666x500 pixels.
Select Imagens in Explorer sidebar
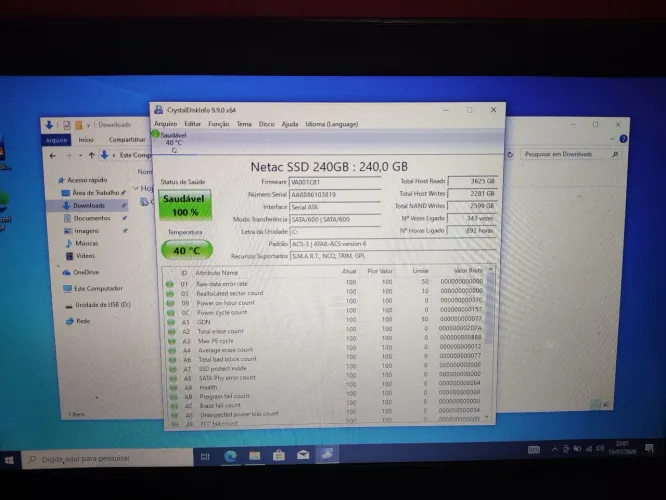pos(86,231)
